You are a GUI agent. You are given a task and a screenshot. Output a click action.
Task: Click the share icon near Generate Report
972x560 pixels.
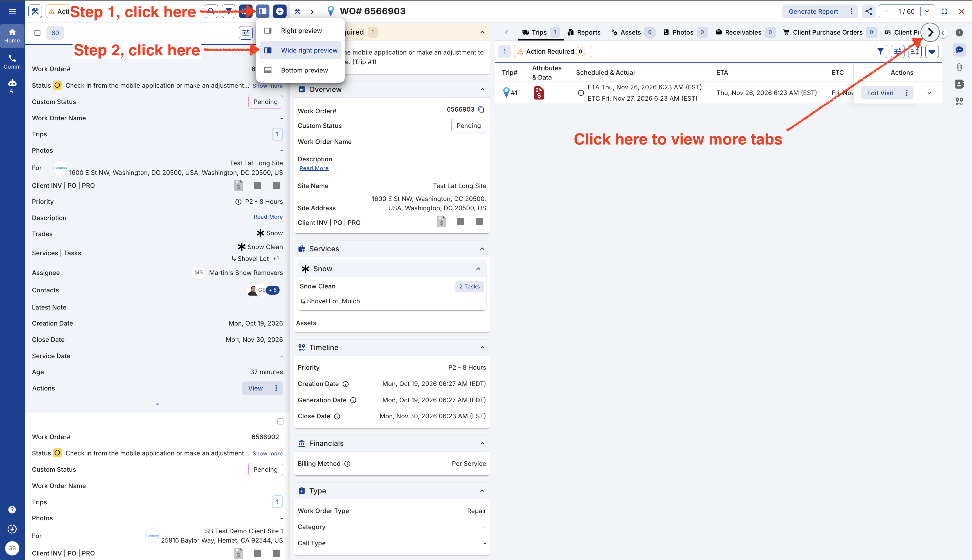pos(868,11)
